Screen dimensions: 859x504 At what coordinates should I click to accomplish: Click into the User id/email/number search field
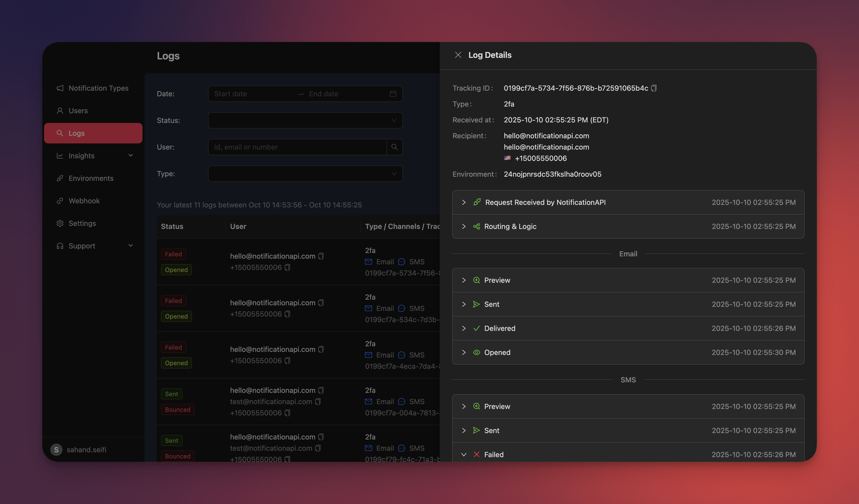(x=296, y=147)
